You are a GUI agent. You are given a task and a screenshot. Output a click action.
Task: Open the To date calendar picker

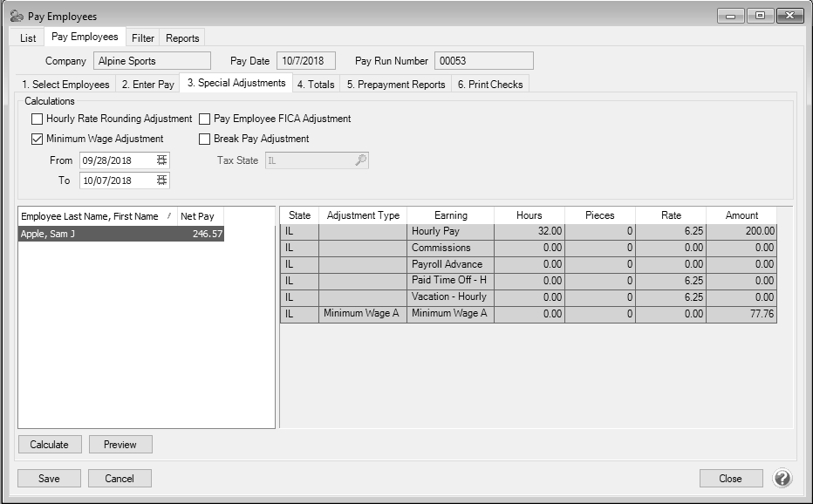[x=161, y=180]
